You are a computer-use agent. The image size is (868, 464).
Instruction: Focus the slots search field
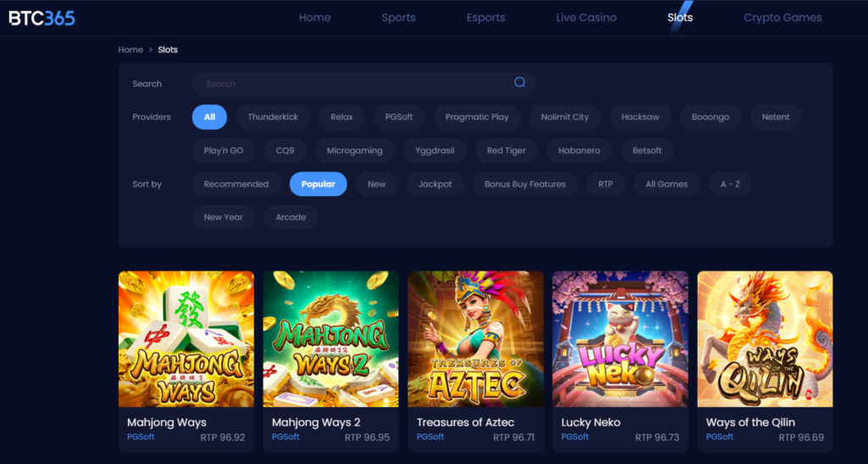[x=364, y=84]
